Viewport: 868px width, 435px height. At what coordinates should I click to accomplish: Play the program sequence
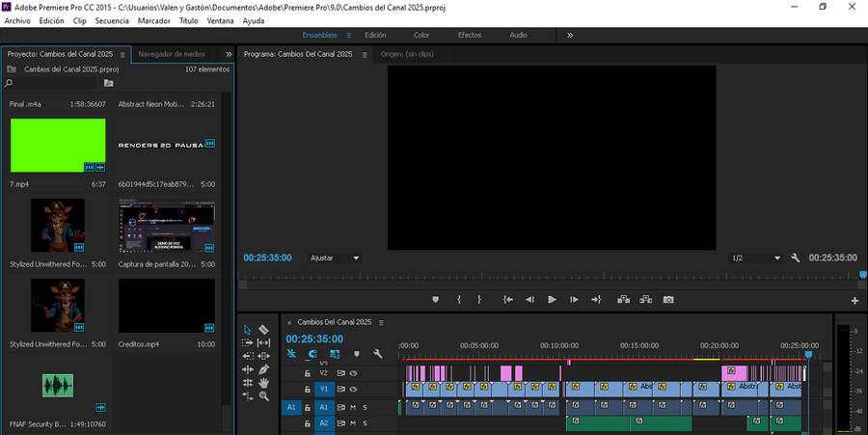pyautogui.click(x=552, y=299)
